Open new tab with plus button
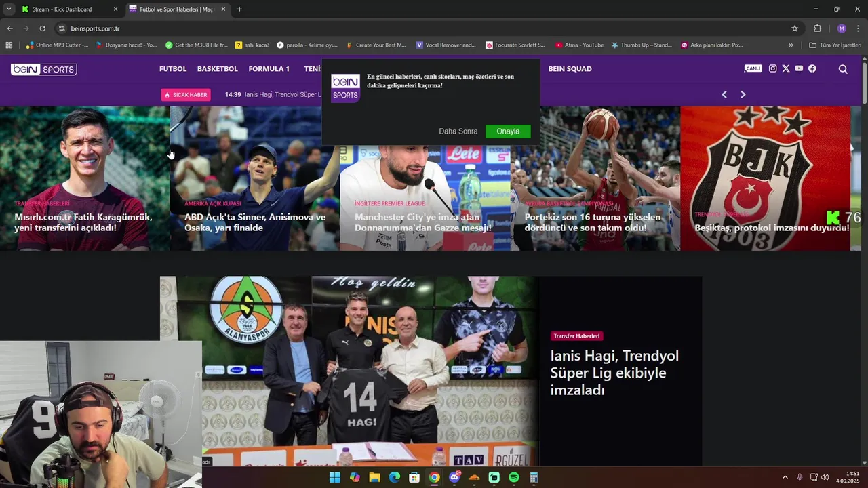 click(x=239, y=9)
